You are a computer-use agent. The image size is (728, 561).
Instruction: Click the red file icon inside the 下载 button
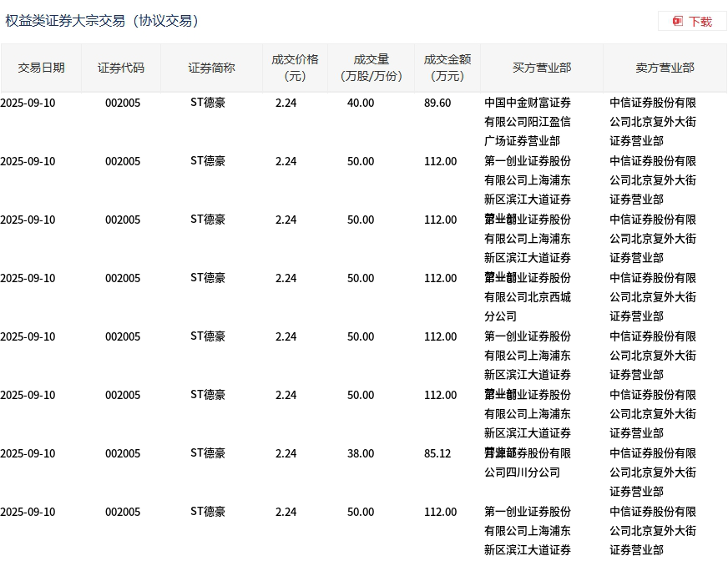678,22
